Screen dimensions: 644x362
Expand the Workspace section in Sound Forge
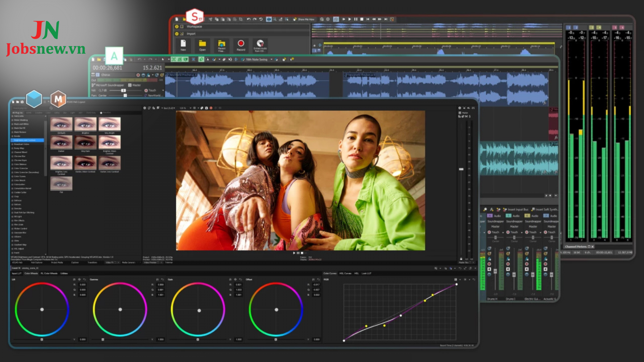pyautogui.click(x=177, y=26)
